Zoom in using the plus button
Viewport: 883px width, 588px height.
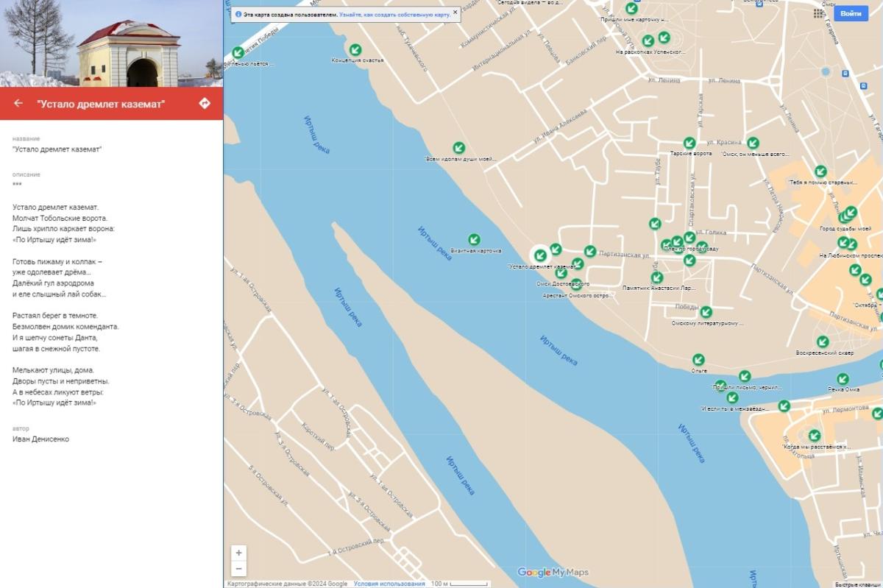238,553
